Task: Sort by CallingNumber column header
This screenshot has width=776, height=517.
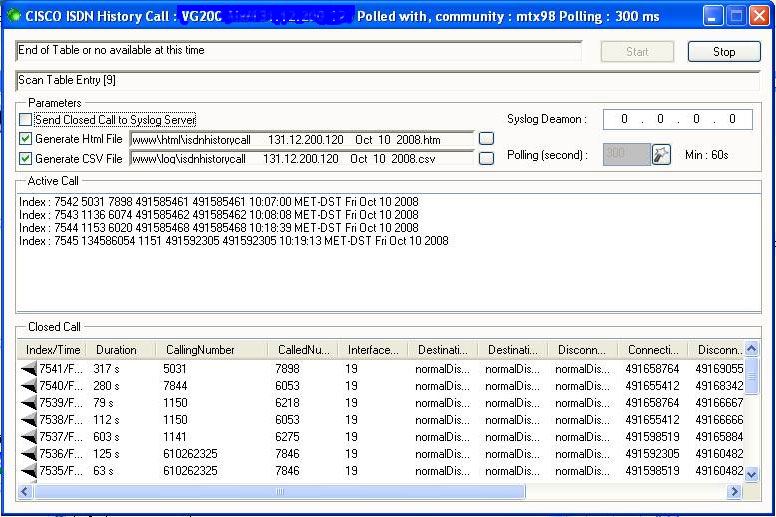Action: [212, 350]
